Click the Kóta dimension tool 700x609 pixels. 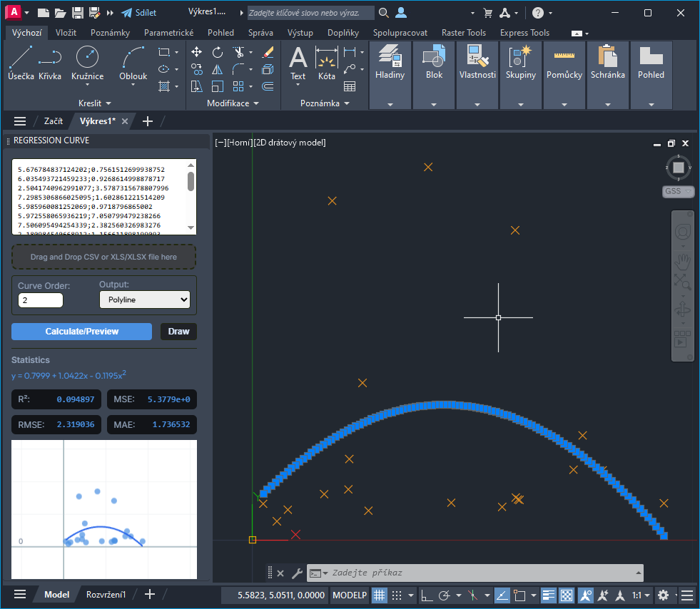[x=327, y=63]
